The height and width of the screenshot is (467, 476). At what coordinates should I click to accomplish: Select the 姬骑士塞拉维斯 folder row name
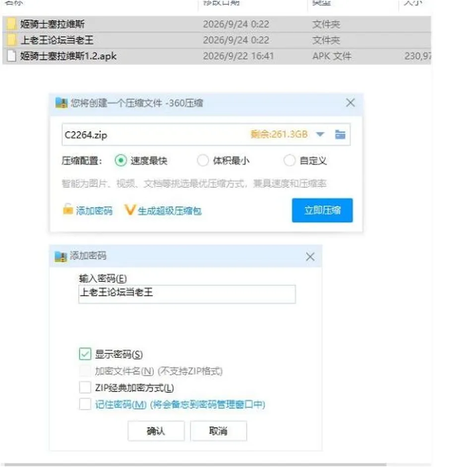click(53, 24)
